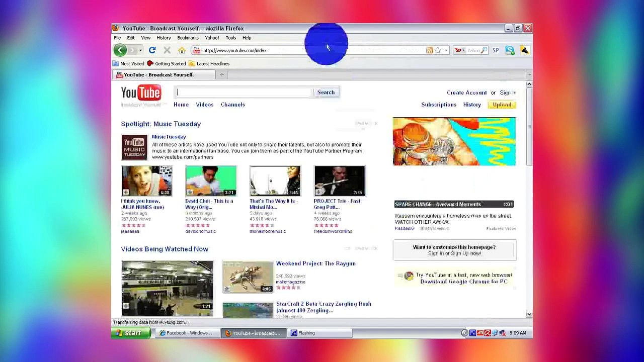This screenshot has width=644, height=362.
Task: Open the MusicTuesday channel link
Action: click(x=169, y=137)
